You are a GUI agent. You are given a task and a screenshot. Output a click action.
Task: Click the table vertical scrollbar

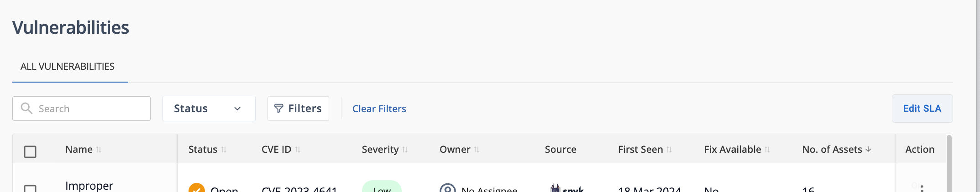point(949,163)
